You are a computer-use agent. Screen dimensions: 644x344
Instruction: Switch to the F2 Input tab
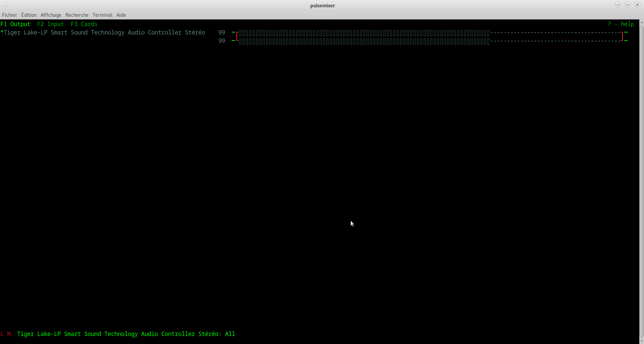pos(51,24)
